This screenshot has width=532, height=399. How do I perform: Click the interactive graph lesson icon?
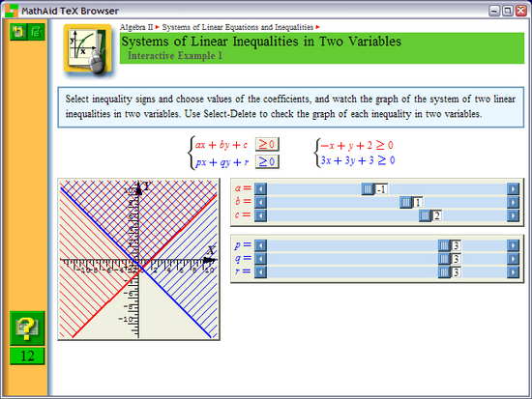(88, 49)
